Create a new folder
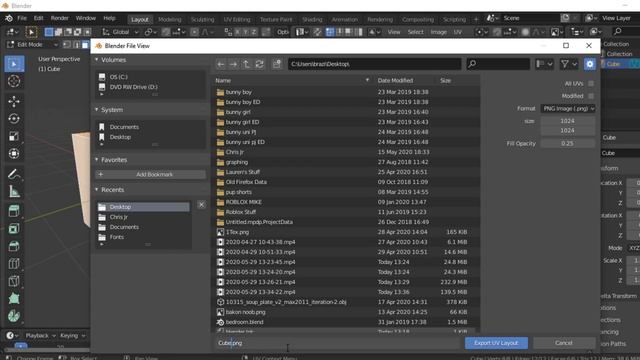The image size is (640, 360). (277, 64)
